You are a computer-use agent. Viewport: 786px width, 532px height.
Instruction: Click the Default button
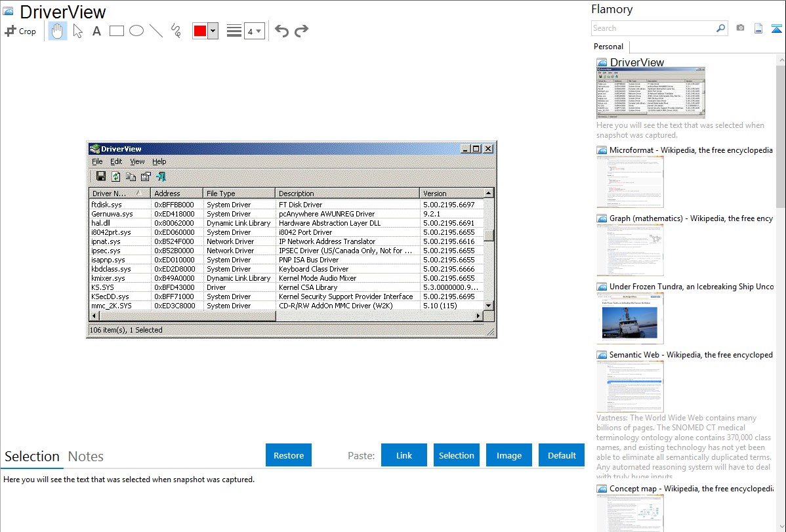(x=562, y=455)
